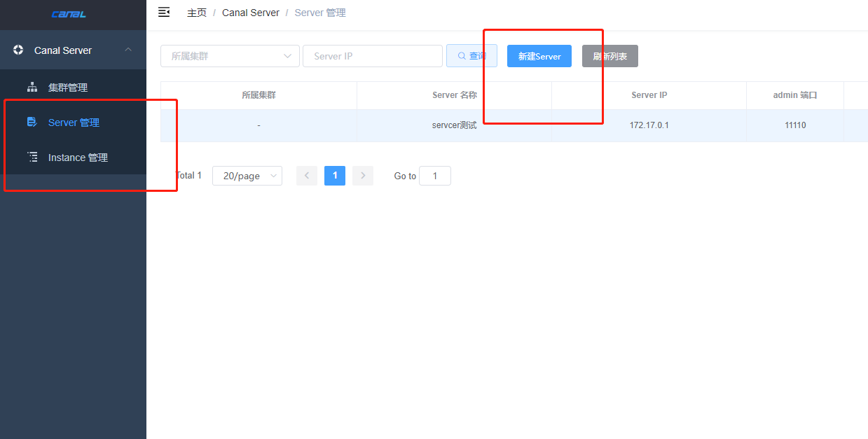The image size is (868, 439).
Task: Click the 刷新列表 button
Action: point(610,56)
